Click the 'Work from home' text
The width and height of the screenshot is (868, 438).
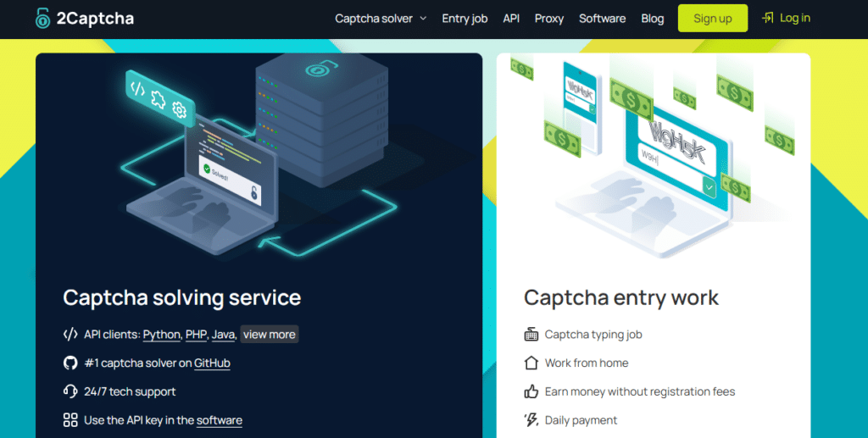[x=587, y=363]
